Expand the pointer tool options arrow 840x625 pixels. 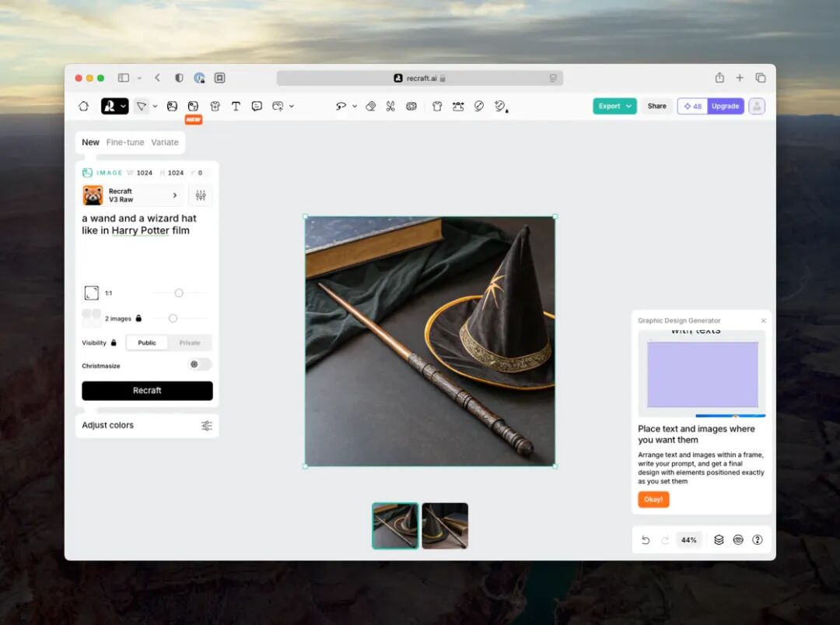pyautogui.click(x=155, y=106)
